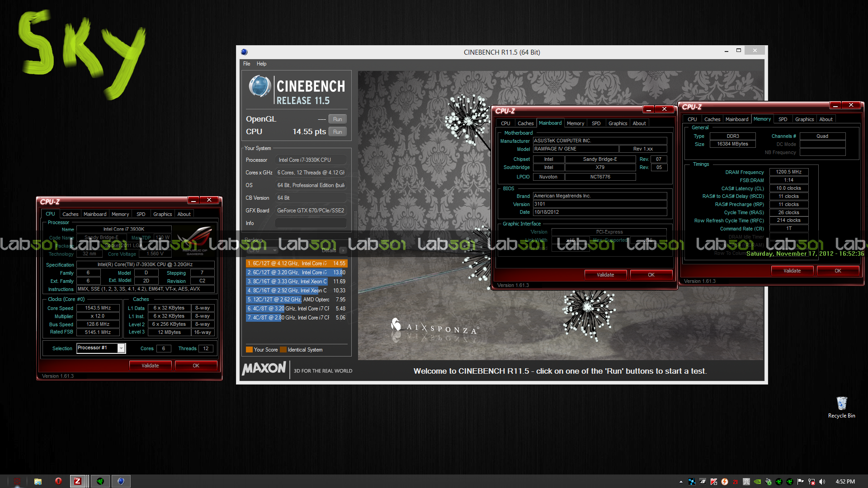Open the Help menu in Cinebench

(x=261, y=64)
